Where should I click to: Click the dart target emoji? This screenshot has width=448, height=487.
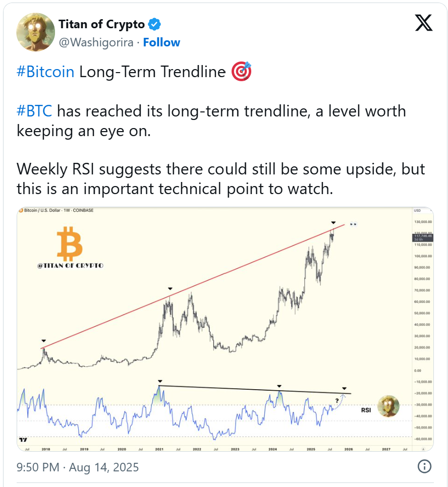click(x=241, y=72)
